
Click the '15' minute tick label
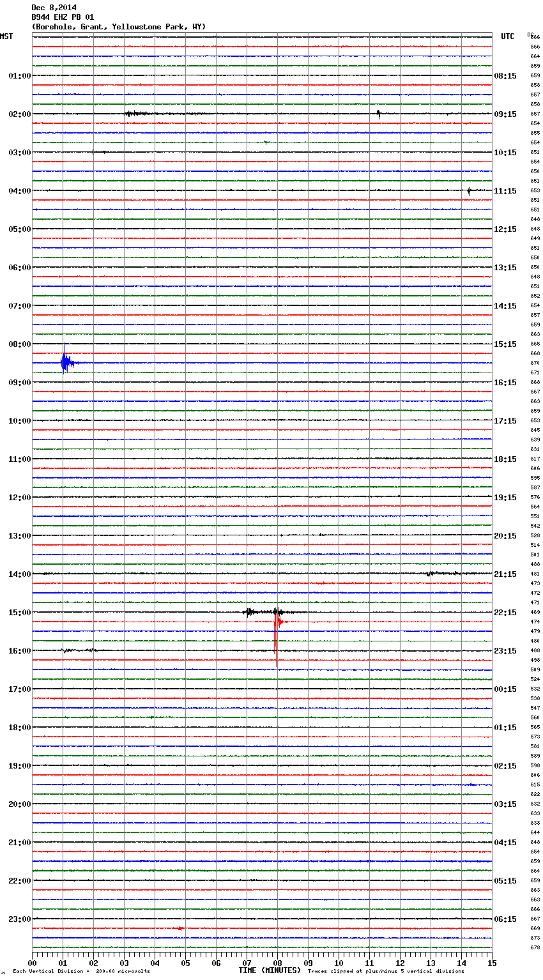[492, 963]
